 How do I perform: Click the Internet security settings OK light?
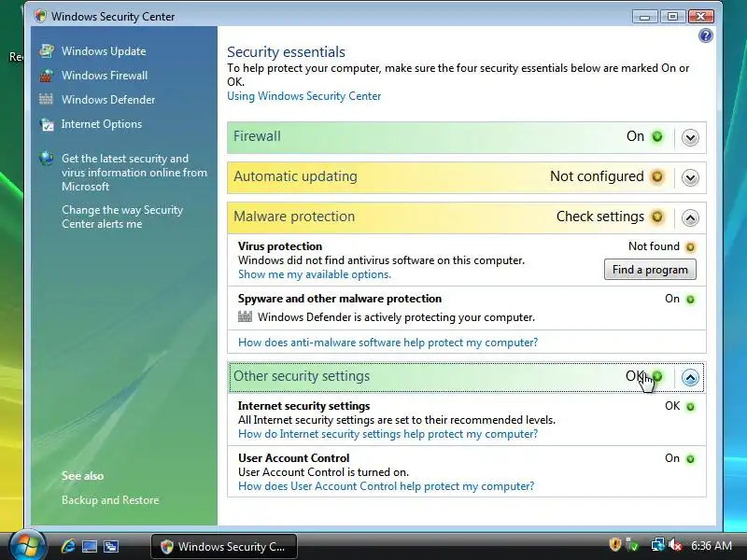click(690, 407)
